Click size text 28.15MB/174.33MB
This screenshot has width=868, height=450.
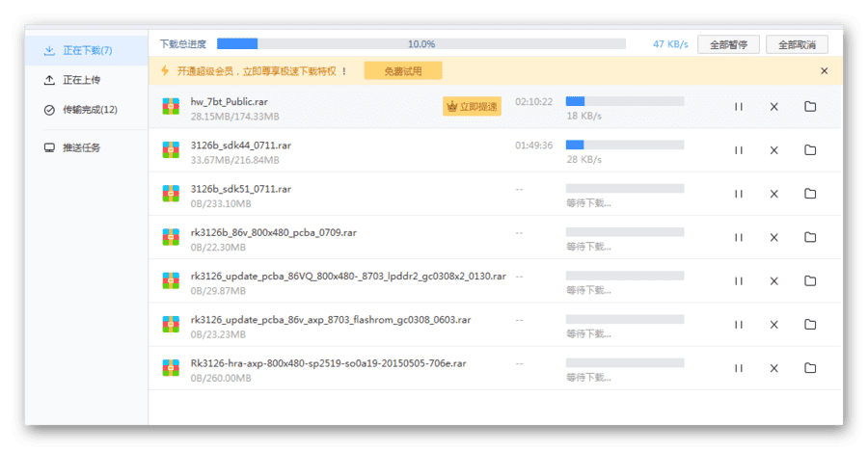click(x=234, y=117)
